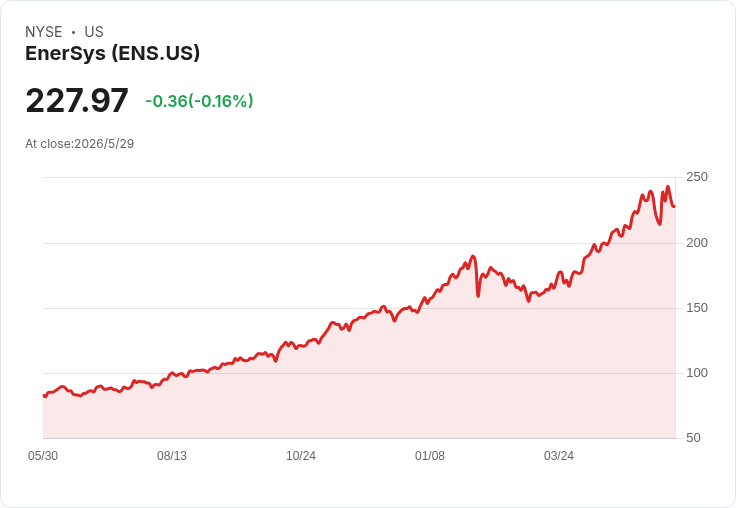Click the chart line's latest endpoint

pos(674,206)
